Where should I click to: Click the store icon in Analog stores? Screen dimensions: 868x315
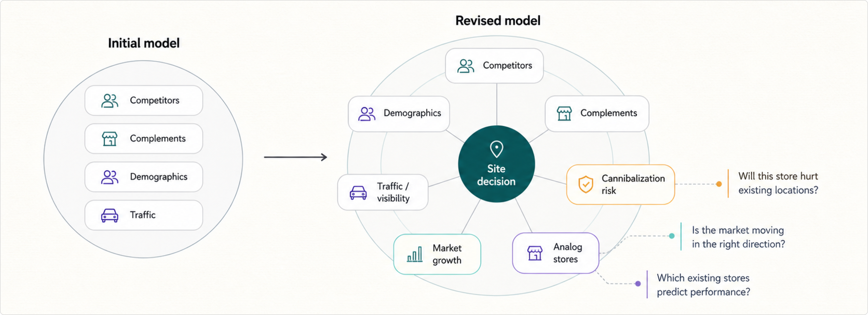[x=535, y=253]
